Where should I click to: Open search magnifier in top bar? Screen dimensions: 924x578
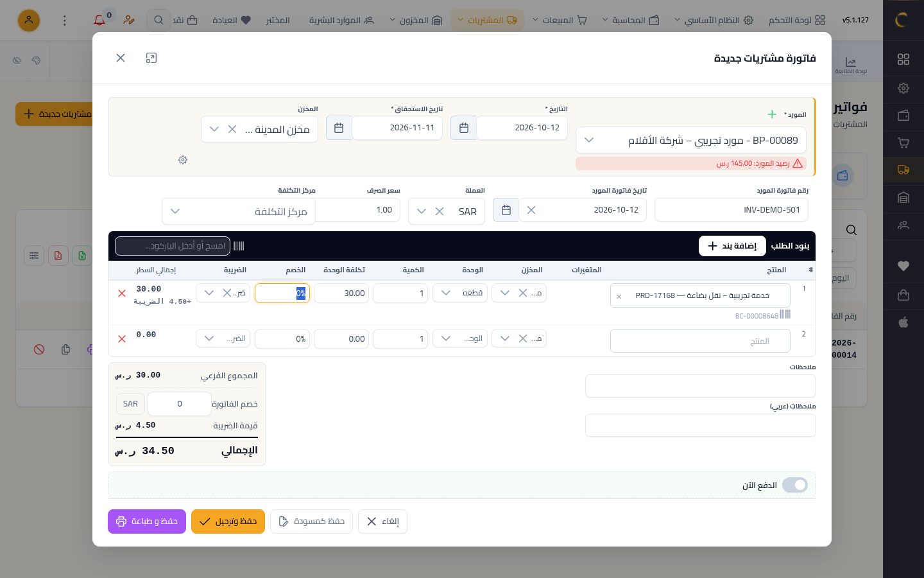[x=158, y=21]
